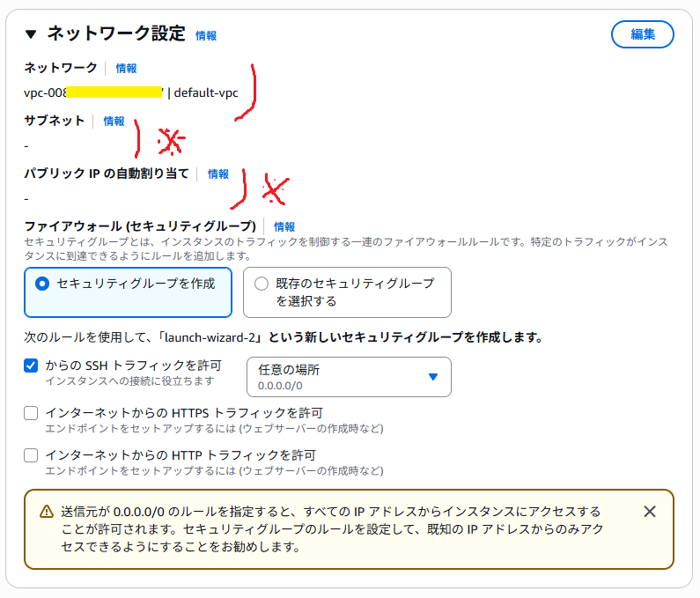The height and width of the screenshot is (598, 700).
Task: Enable インターネットからの HTTP トラフィックを許可 checkbox
Action: (x=31, y=455)
